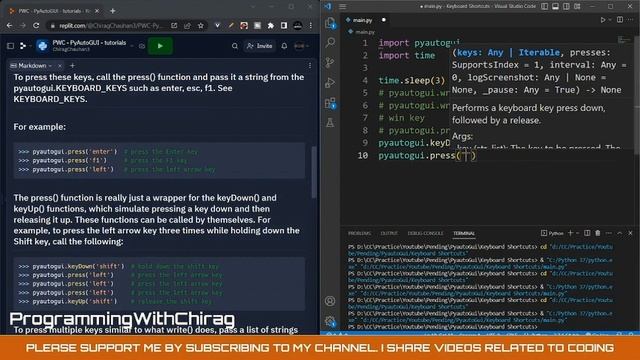Reload the replit page
This screenshot has height=360, width=640.
coord(36,25)
